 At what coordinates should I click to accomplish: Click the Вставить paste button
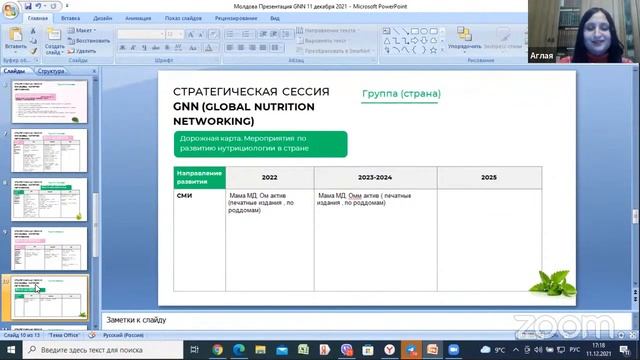[16, 40]
